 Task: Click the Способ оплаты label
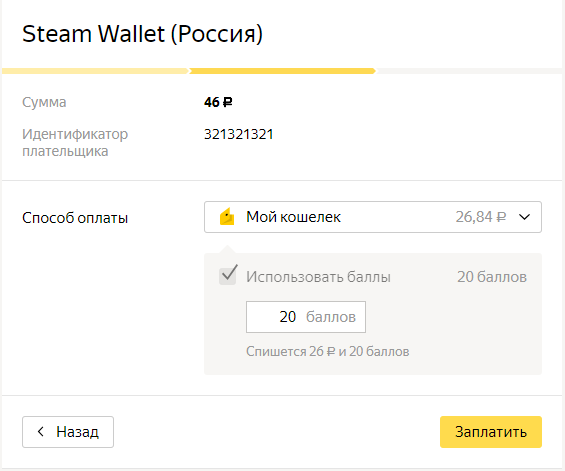tap(75, 218)
